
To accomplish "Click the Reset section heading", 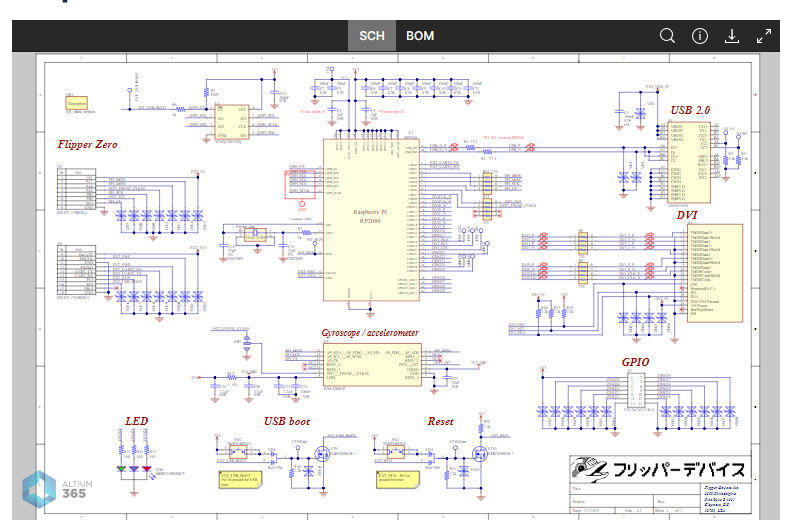I will click(440, 422).
